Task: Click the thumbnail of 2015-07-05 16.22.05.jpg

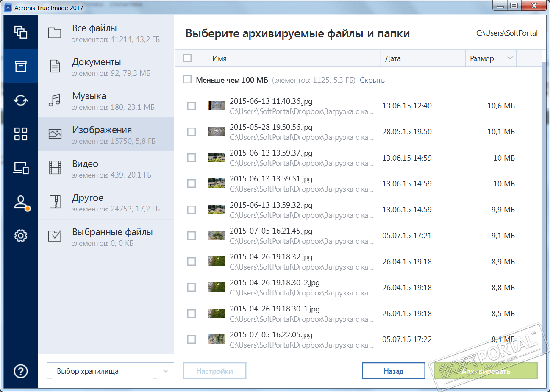Action: 217,339
